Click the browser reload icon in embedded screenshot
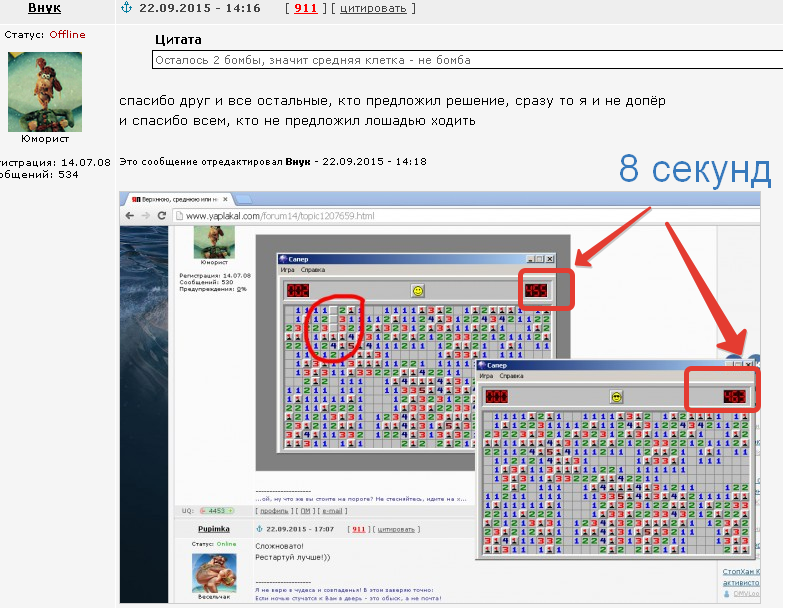The width and height of the screenshot is (792, 608). [162, 216]
